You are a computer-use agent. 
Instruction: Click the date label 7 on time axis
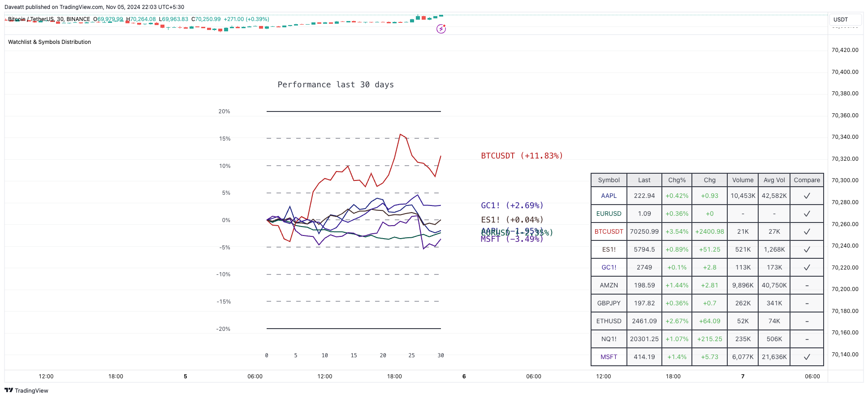(x=743, y=377)
